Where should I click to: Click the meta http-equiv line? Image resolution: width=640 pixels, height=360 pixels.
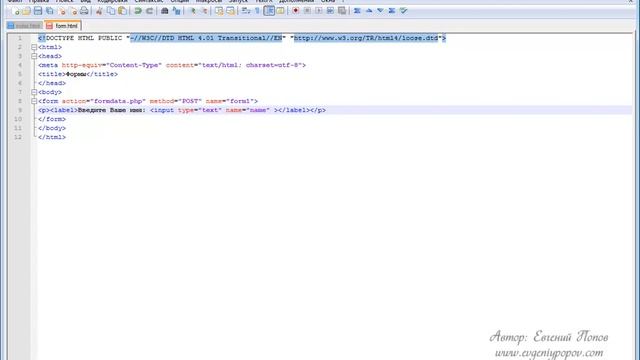(172, 65)
